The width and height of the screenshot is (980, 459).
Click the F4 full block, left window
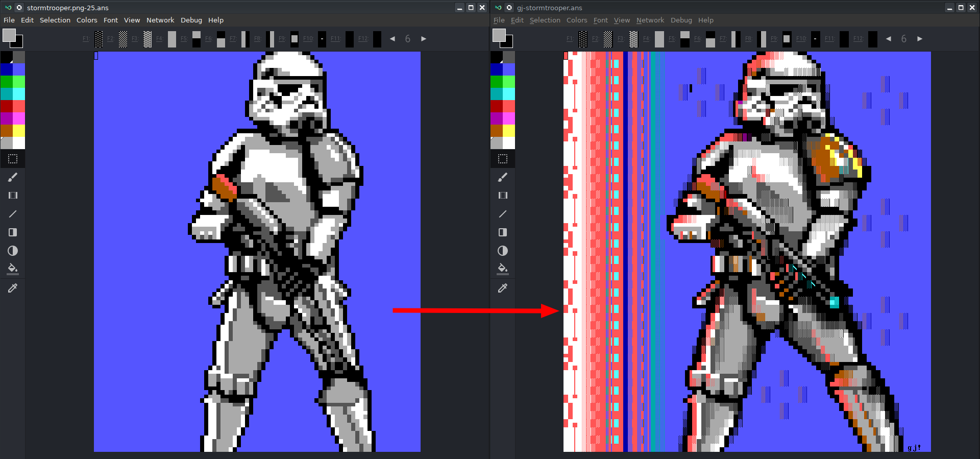pos(172,39)
